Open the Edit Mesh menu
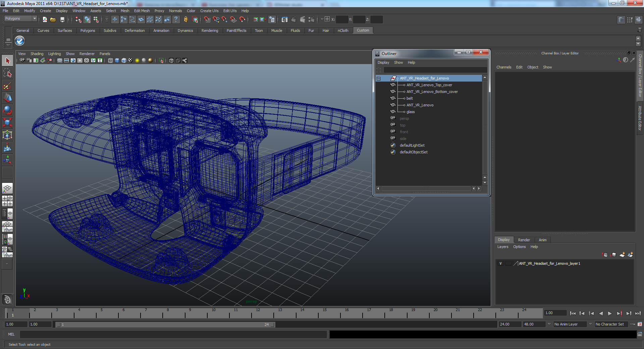Image resolution: width=644 pixels, height=349 pixels. (142, 11)
